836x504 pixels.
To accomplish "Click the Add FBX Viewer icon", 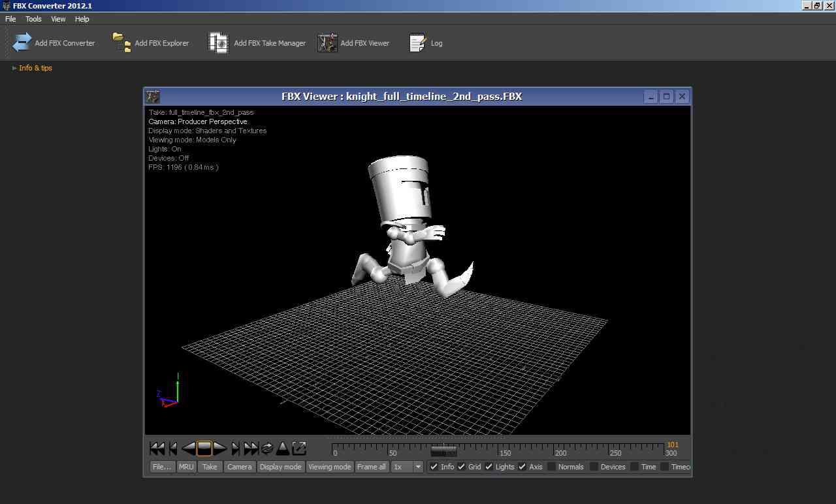I will coord(327,42).
